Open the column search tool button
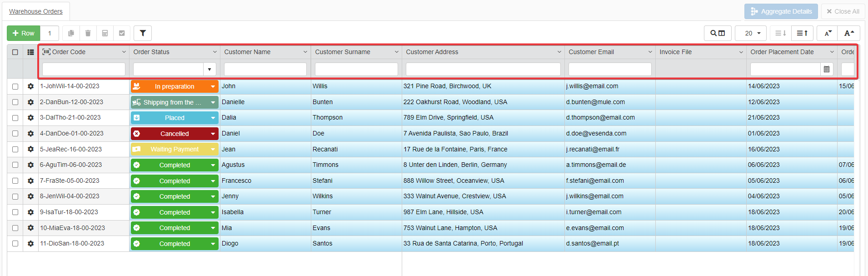 [x=717, y=33]
